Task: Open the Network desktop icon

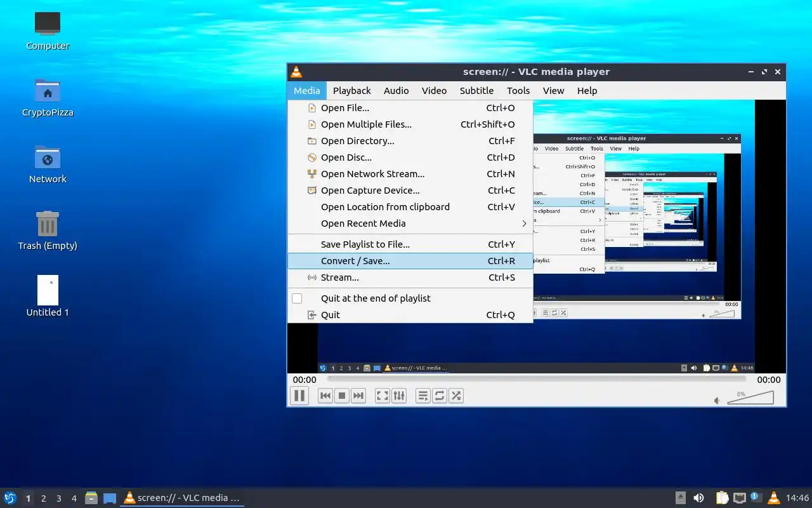Action: tap(48, 164)
